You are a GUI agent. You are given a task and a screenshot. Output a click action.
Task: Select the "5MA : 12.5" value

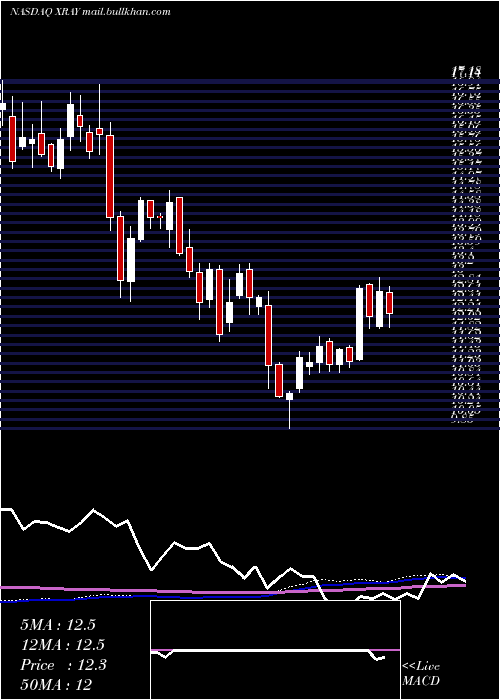coord(58,625)
